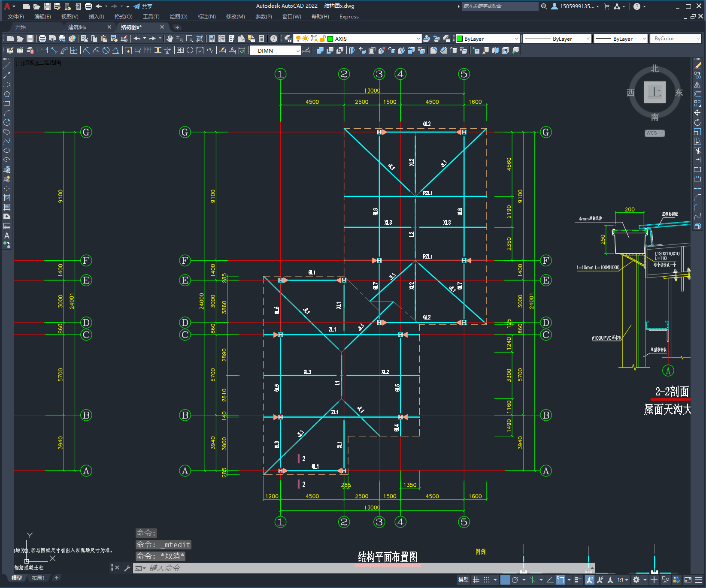
Task: Click the New drawing icon in standard toolbar
Action: click(10, 39)
